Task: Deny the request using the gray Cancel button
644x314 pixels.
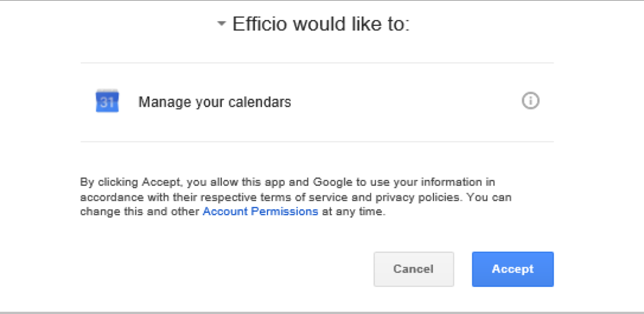Action: click(x=413, y=269)
